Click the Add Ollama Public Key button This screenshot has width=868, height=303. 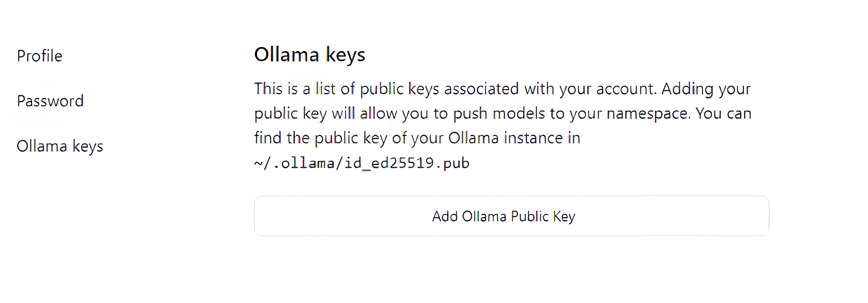pos(511,216)
